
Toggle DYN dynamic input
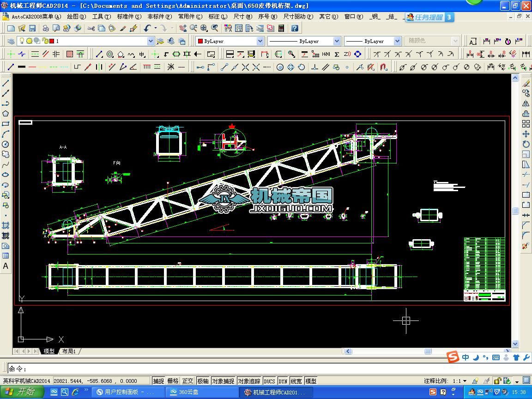[x=283, y=381]
